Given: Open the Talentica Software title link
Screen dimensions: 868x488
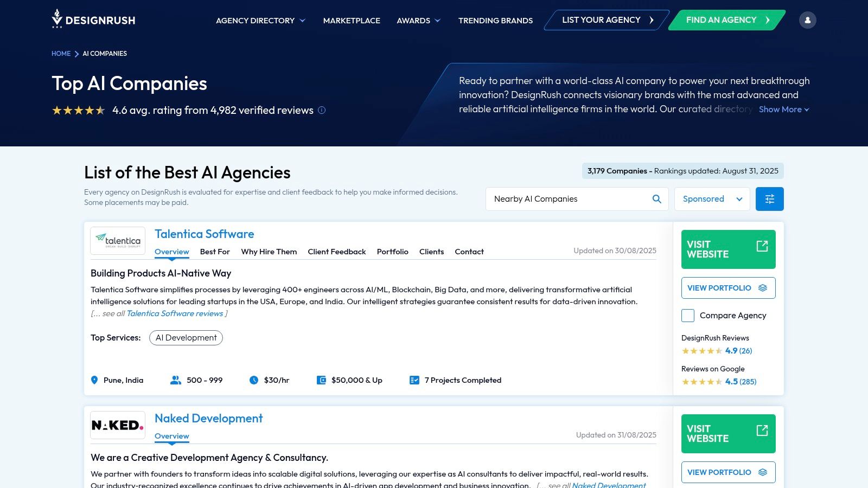Looking at the screenshot, I should coord(205,234).
